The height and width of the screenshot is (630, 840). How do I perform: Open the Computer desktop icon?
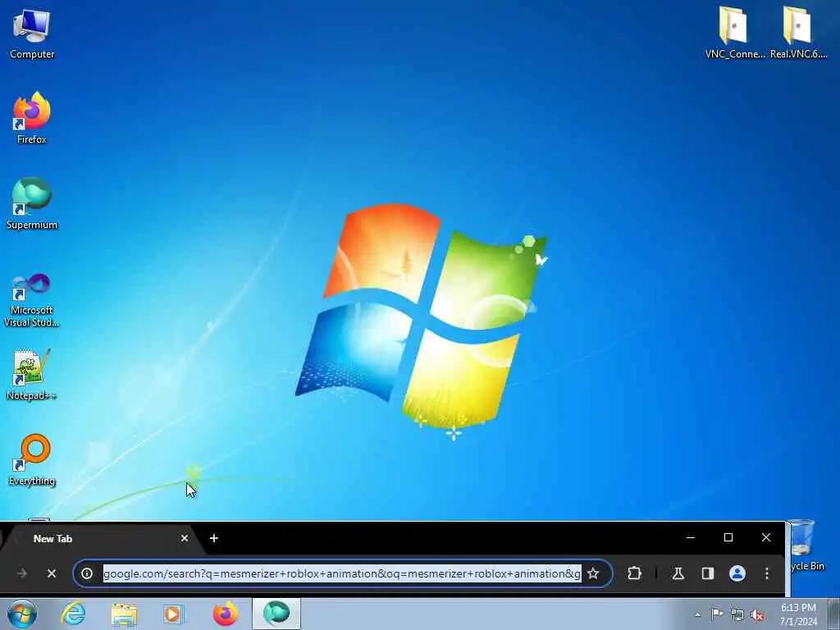click(32, 34)
